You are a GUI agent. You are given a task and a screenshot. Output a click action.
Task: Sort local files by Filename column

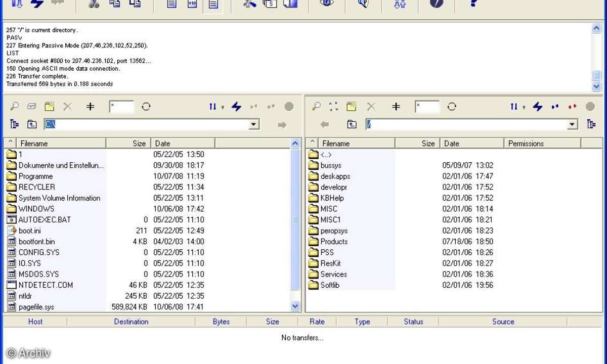(61, 144)
